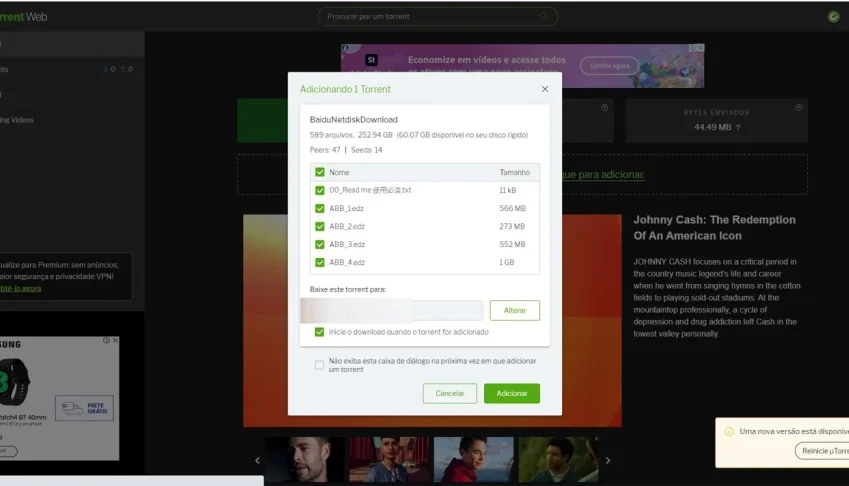Click the Confira agora ad button

tap(609, 66)
